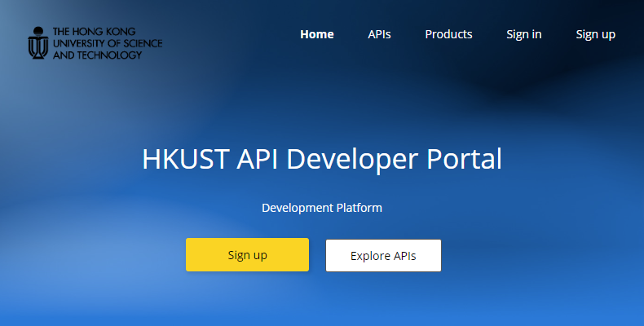Image resolution: width=644 pixels, height=326 pixels.
Task: Go to the APIs menu item
Action: pyautogui.click(x=379, y=34)
